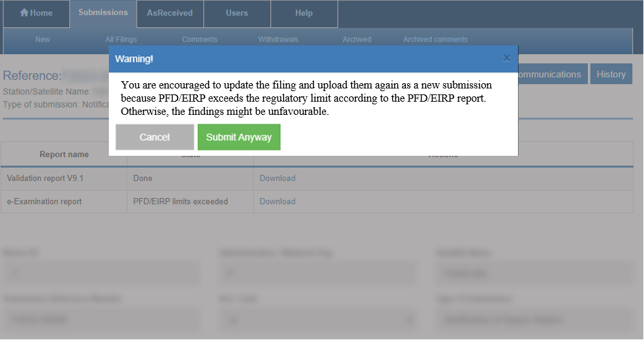Click the Home icon tab

pyautogui.click(x=36, y=13)
